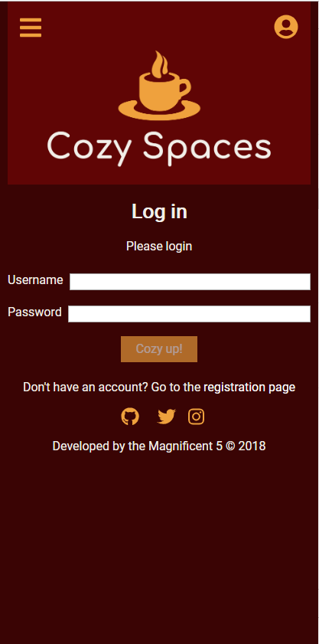Image resolution: width=319 pixels, height=644 pixels.
Task: Submit with the Cozy up! button
Action: pyautogui.click(x=159, y=349)
